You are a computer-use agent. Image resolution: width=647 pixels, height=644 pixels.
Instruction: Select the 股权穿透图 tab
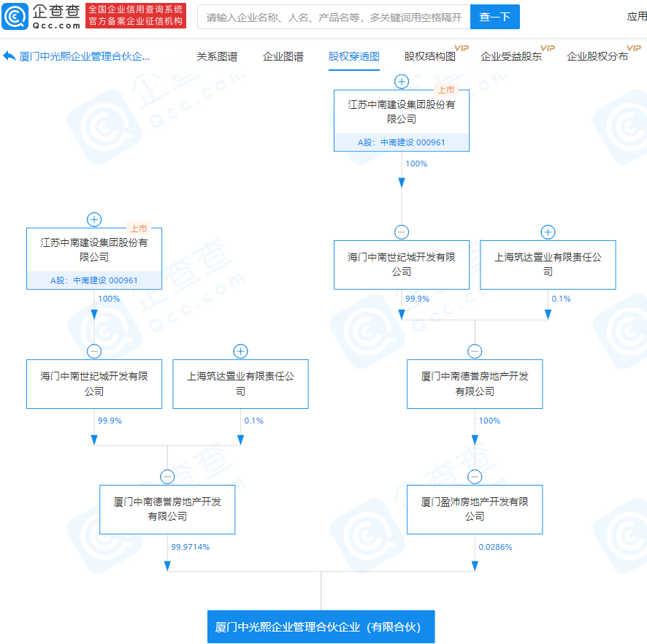(354, 56)
